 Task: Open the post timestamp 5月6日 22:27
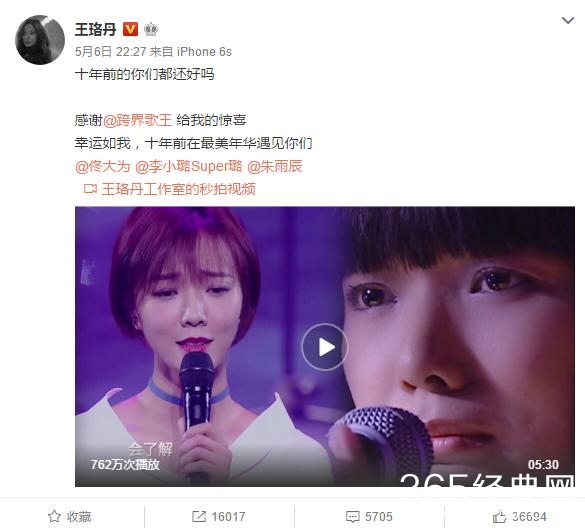pyautogui.click(x=110, y=51)
